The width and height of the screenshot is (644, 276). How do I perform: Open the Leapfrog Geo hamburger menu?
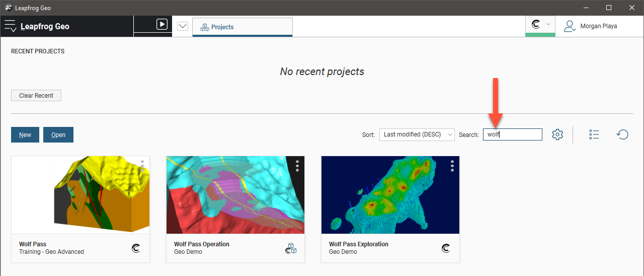[x=10, y=26]
